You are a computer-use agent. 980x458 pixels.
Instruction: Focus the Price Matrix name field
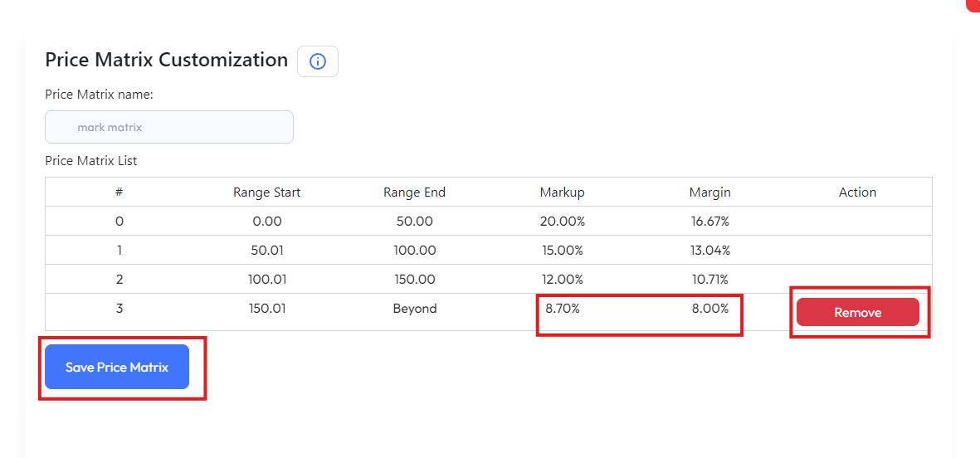(169, 127)
